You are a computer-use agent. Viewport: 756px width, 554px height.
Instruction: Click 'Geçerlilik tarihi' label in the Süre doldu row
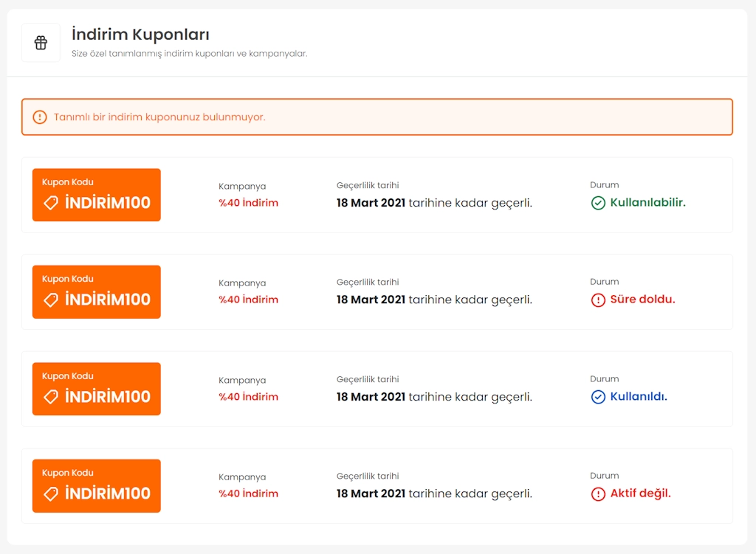click(x=368, y=283)
